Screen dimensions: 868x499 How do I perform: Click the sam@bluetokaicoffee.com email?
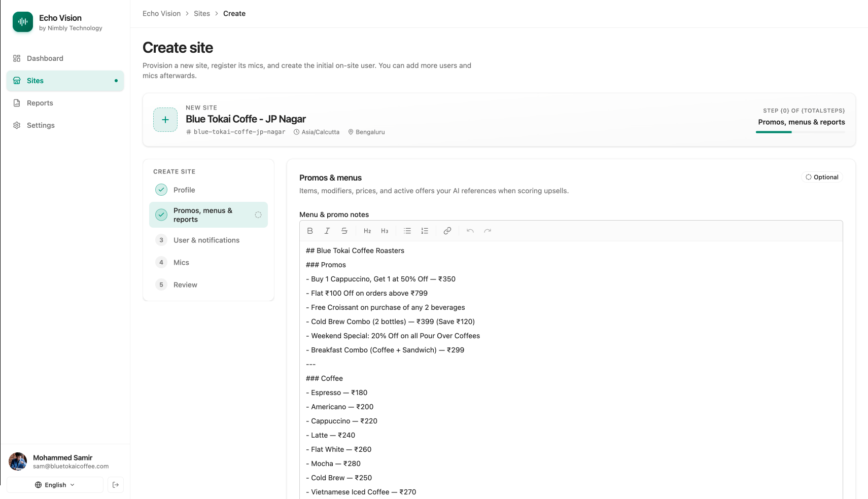(71, 467)
